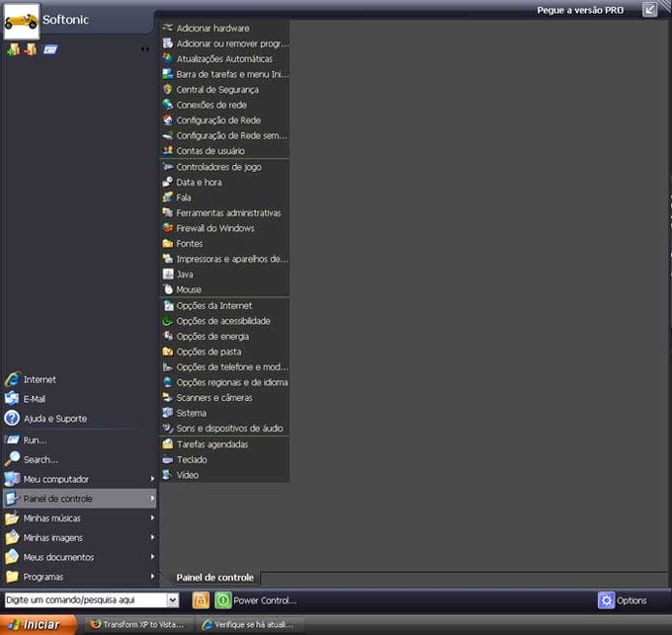Screen dimensions: 672x635
Task: Toggle the small double-arrow panel expander
Action: (145, 49)
